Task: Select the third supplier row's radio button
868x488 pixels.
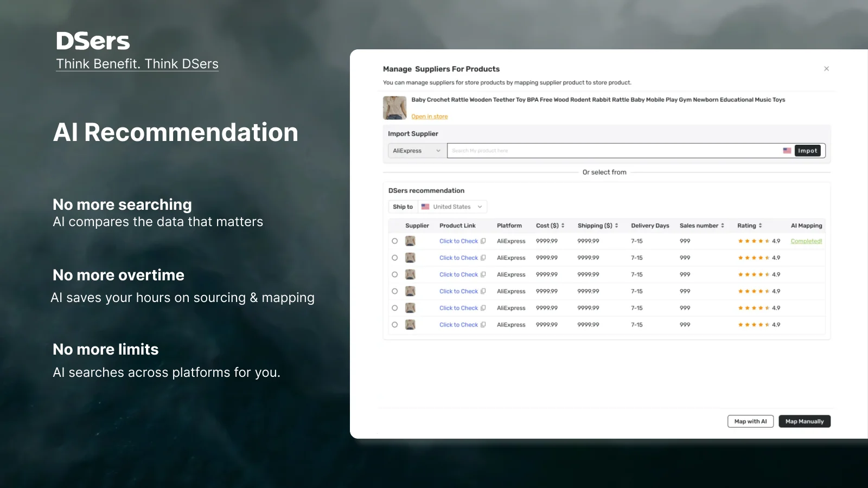Action: tap(394, 275)
